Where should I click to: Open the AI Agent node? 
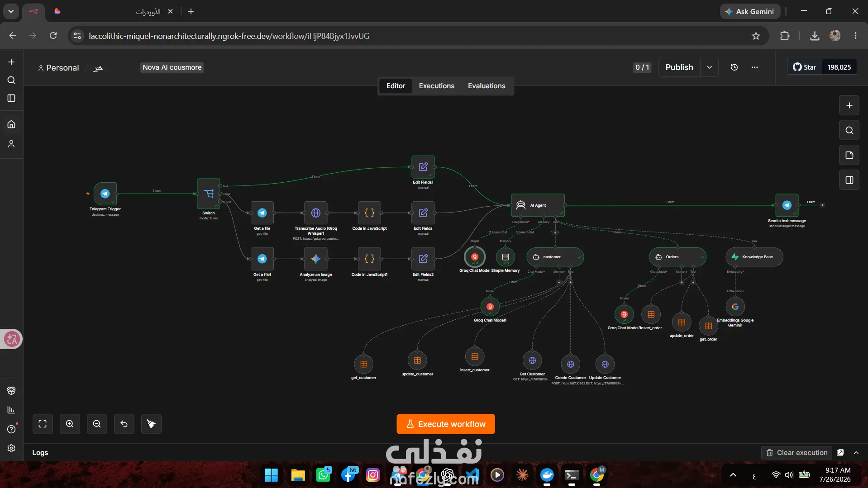pos(538,205)
